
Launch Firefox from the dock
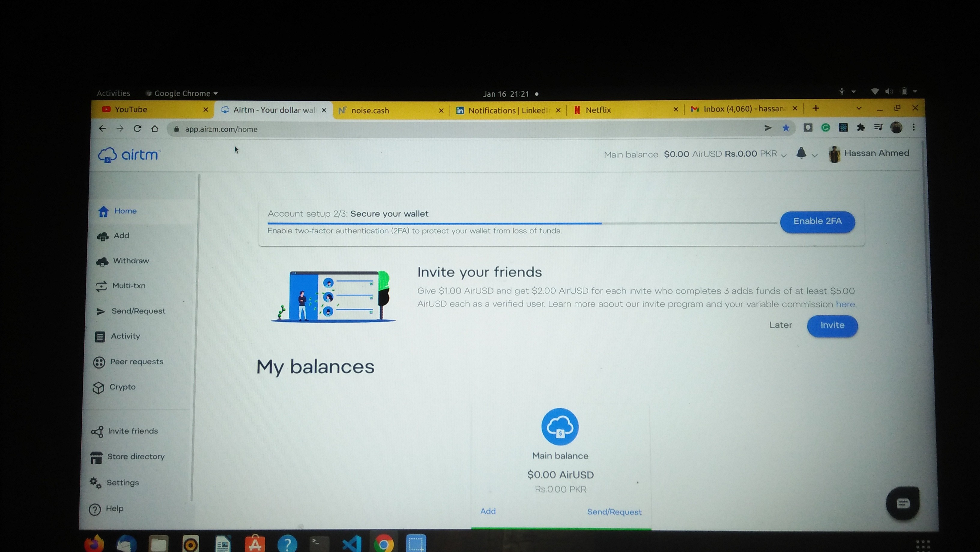pyautogui.click(x=94, y=544)
